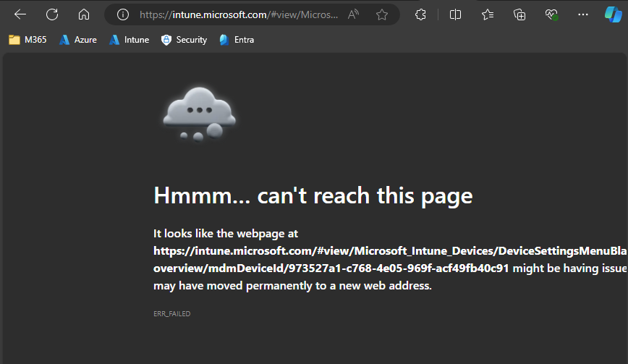Refresh the failed page
Image resolution: width=628 pixels, height=364 pixels.
52,14
